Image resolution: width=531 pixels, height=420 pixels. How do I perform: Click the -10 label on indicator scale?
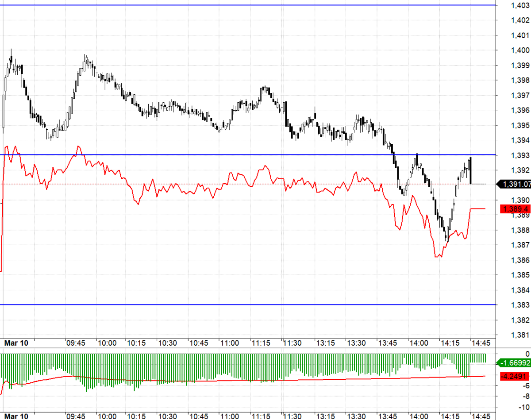(x=524, y=407)
